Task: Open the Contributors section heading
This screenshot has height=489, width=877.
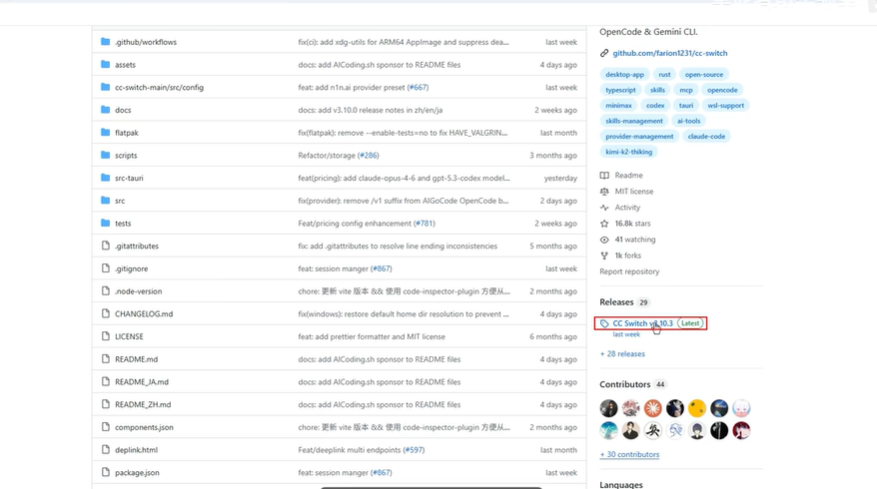Action: coord(625,384)
